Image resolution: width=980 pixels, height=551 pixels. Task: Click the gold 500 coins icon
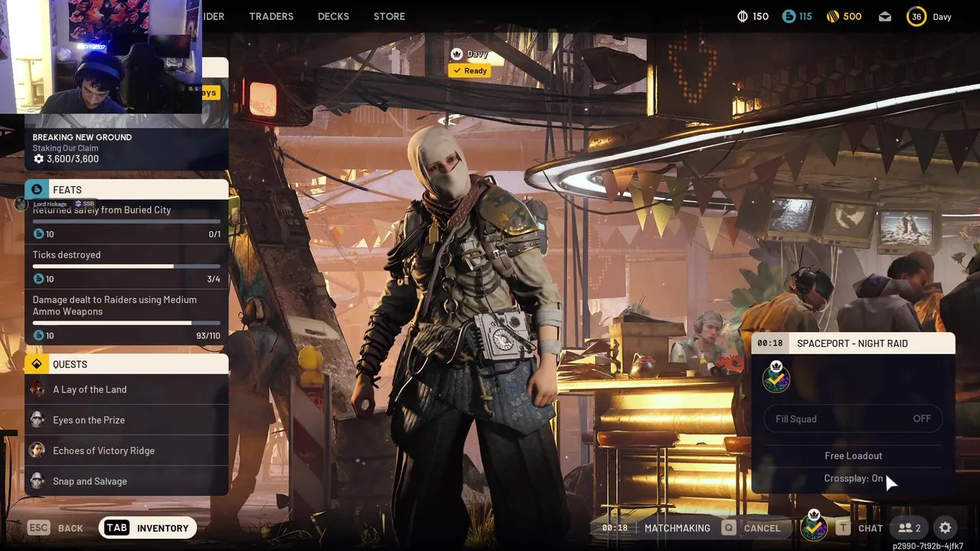coord(832,16)
